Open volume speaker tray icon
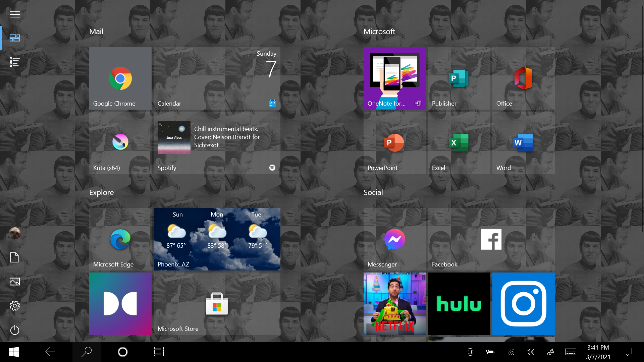The width and height of the screenshot is (644, 362). [x=531, y=352]
